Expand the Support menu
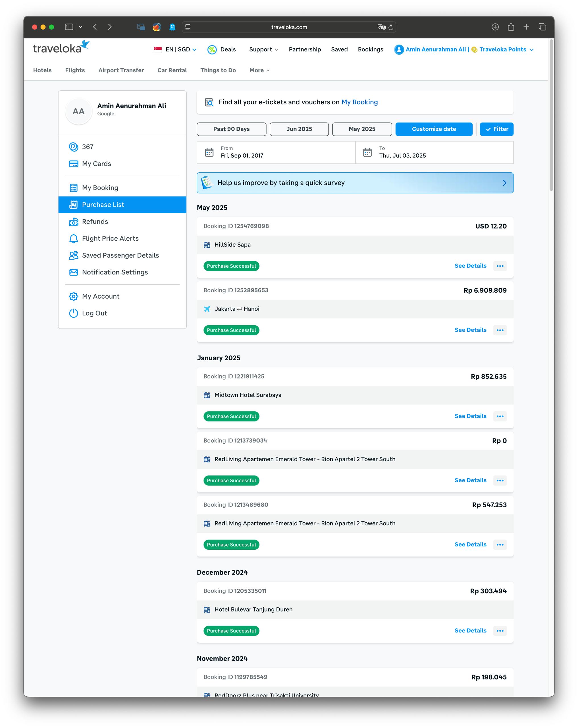 tap(263, 49)
